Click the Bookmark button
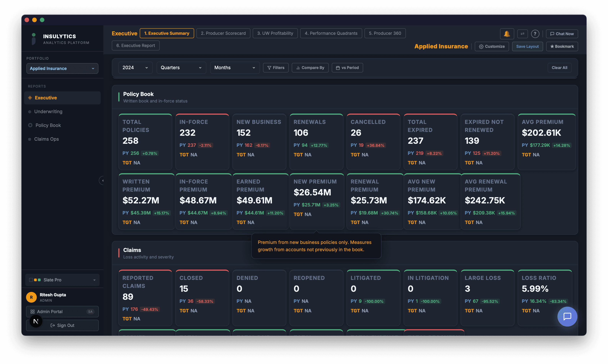Image resolution: width=608 pixels, height=364 pixels. [562, 46]
